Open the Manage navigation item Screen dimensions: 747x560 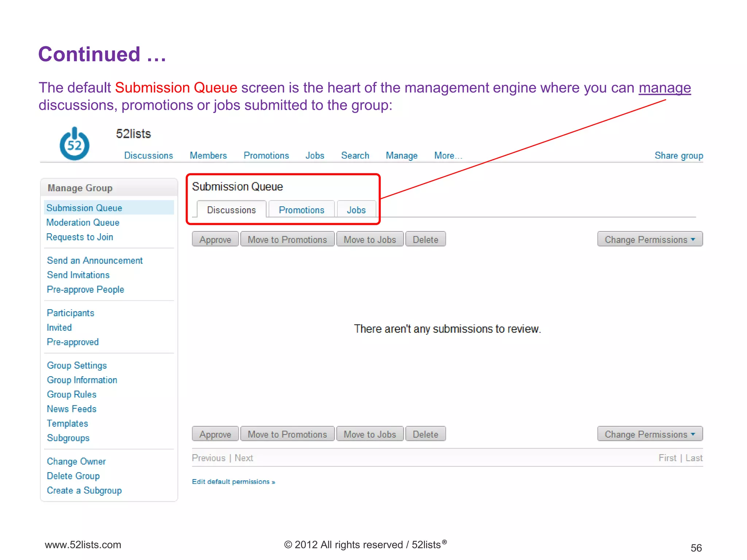tap(402, 156)
